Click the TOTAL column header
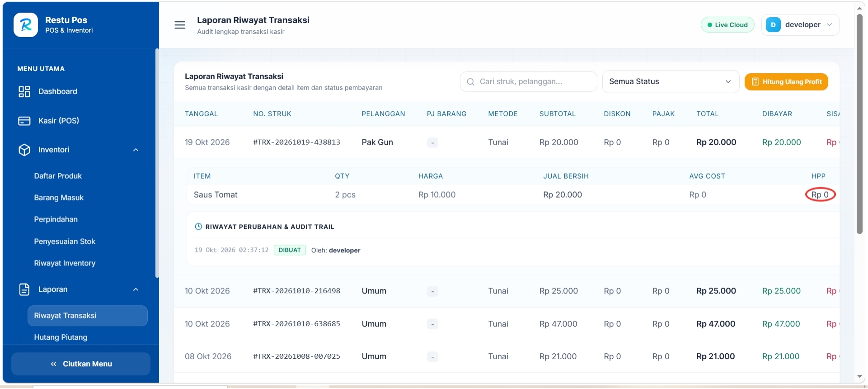 click(x=707, y=114)
